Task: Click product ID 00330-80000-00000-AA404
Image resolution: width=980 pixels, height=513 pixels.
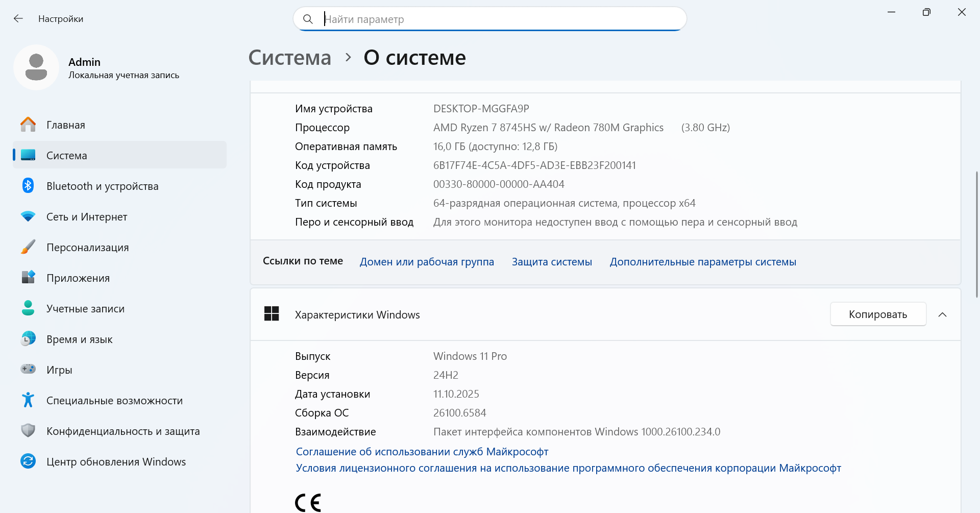Action: [499, 184]
